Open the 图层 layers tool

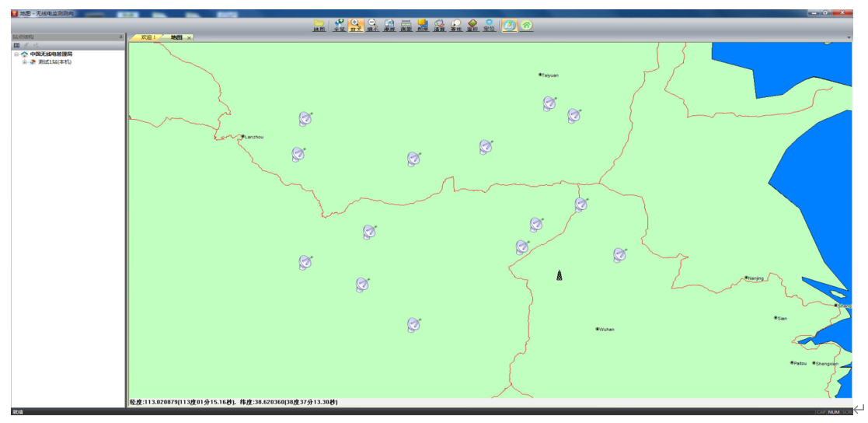pos(422,25)
